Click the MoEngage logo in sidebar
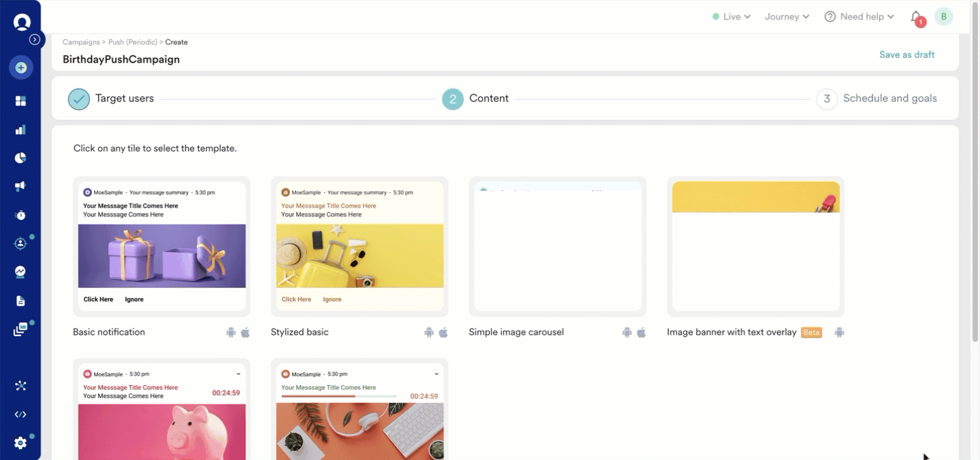980x460 pixels. 22,22
